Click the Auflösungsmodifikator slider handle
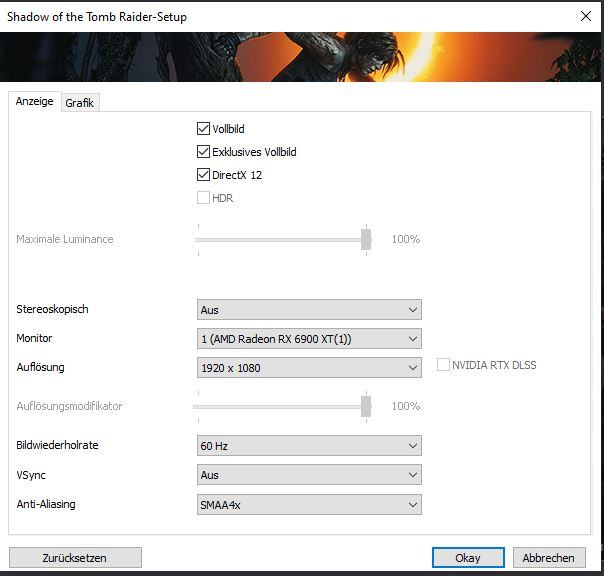 [366, 406]
